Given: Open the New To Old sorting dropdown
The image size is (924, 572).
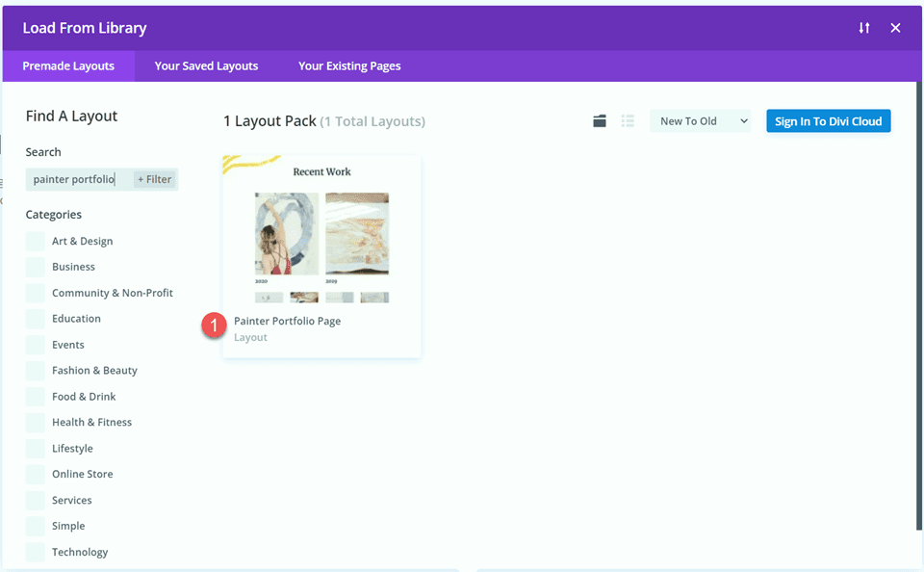Looking at the screenshot, I should [700, 120].
